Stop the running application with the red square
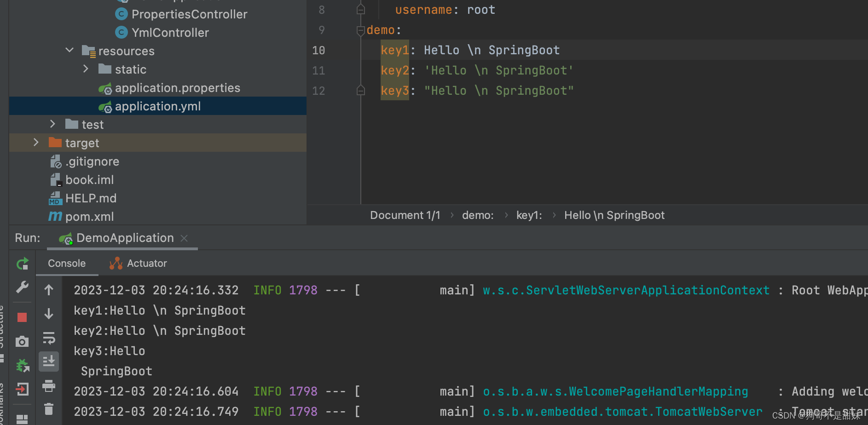 pyautogui.click(x=22, y=317)
